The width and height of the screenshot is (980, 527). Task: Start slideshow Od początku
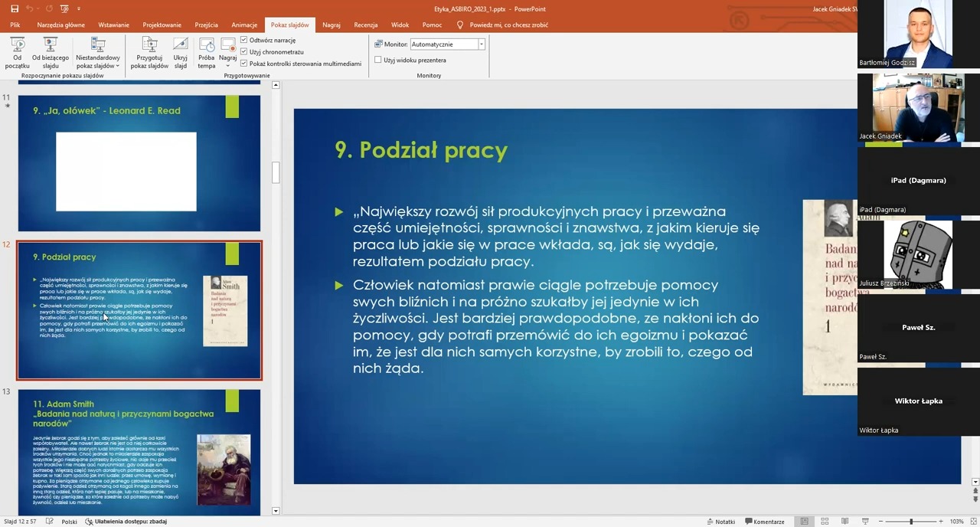[x=17, y=53]
